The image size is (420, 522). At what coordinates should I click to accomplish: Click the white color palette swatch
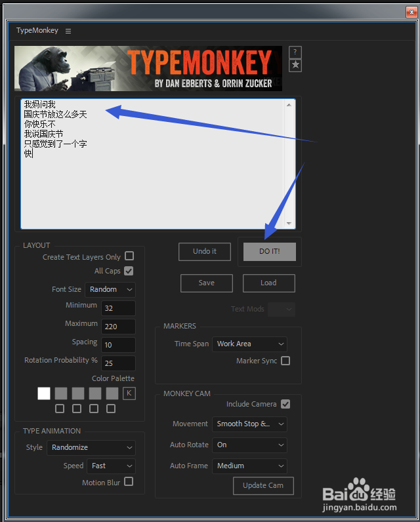(44, 393)
